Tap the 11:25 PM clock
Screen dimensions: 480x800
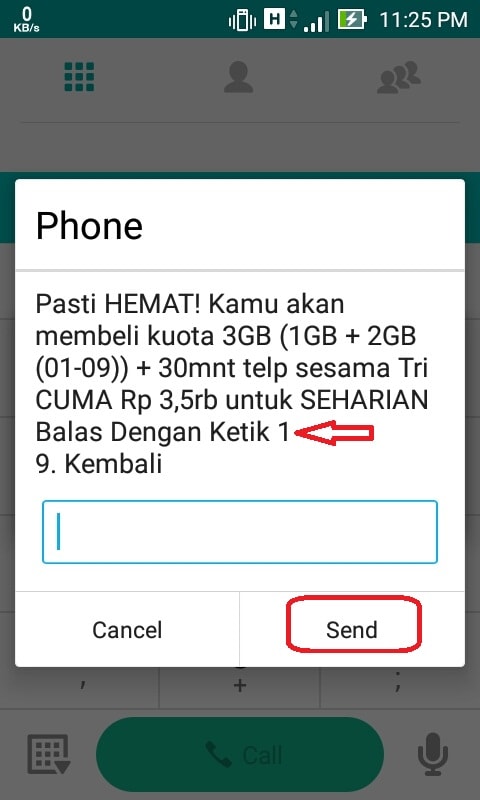coord(423,20)
